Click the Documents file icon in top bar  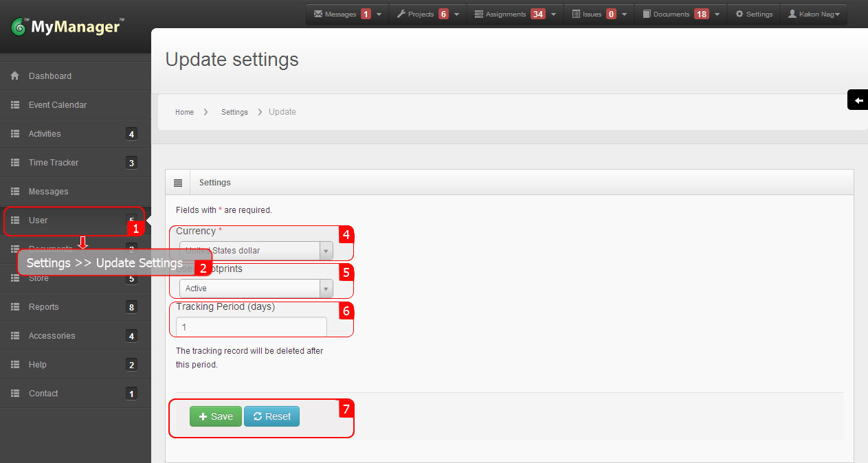[647, 14]
